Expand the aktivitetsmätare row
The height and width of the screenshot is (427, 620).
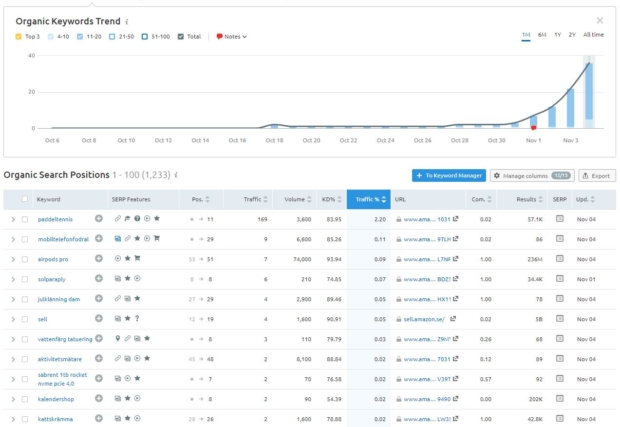click(13, 359)
